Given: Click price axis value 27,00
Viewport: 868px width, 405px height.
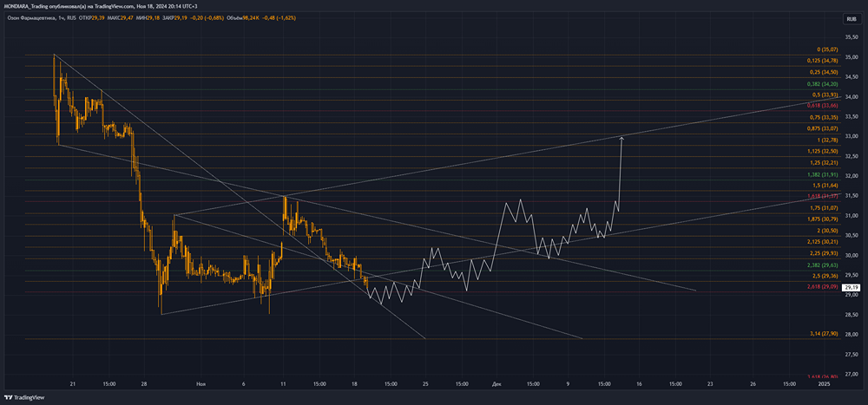Looking at the screenshot, I should [x=852, y=374].
